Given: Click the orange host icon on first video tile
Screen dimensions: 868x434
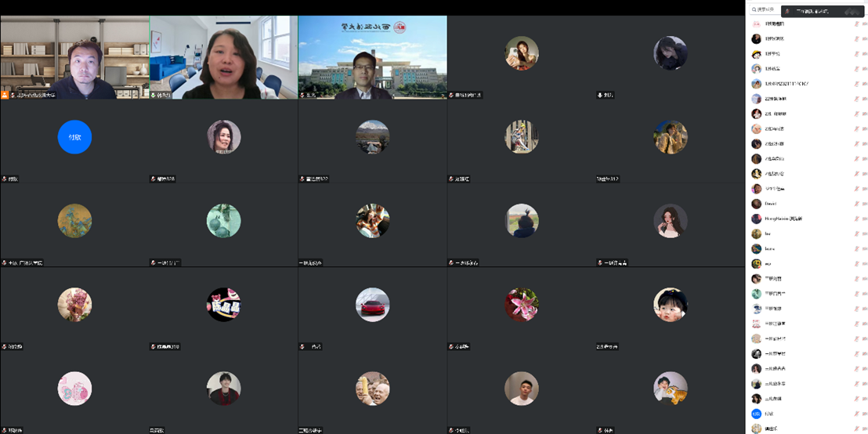Looking at the screenshot, I should 5,95.
